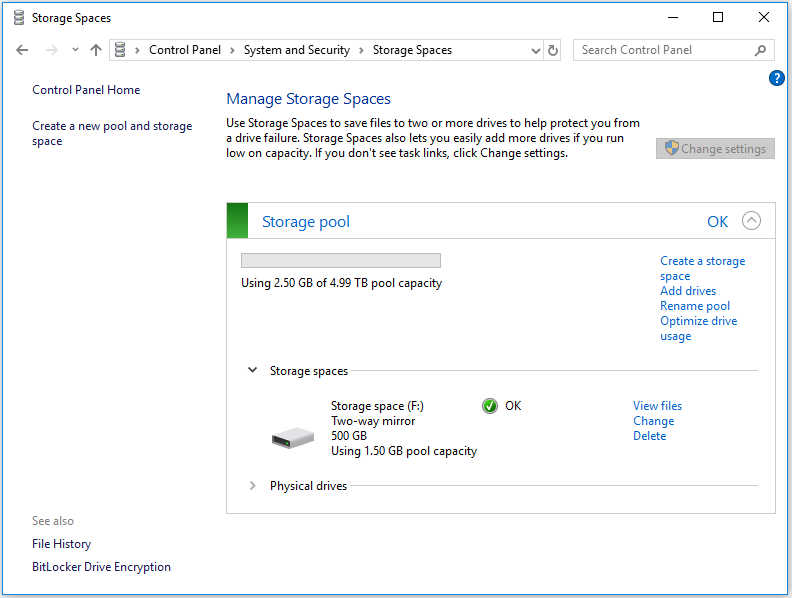The width and height of the screenshot is (792, 598).
Task: Go to Control Panel Home
Action: pyautogui.click(x=86, y=90)
